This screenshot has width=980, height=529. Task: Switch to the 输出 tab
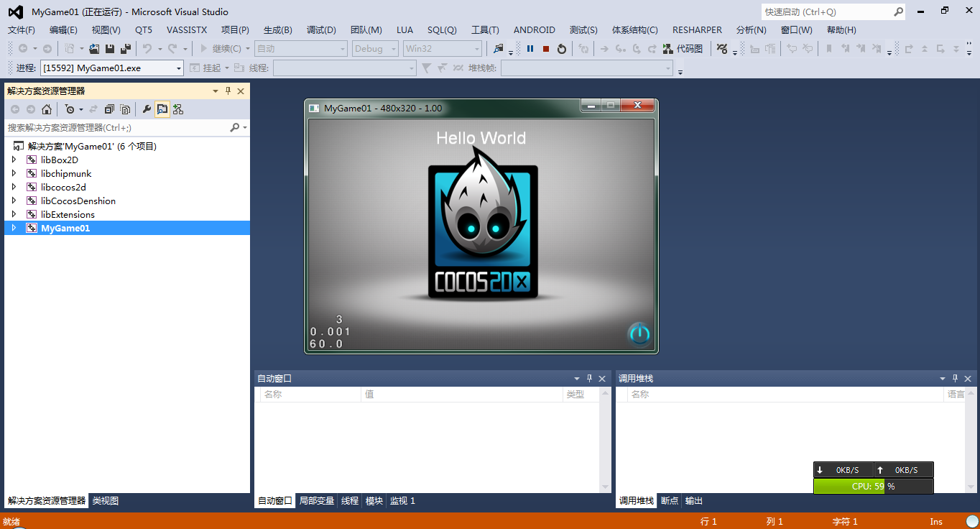(x=694, y=501)
